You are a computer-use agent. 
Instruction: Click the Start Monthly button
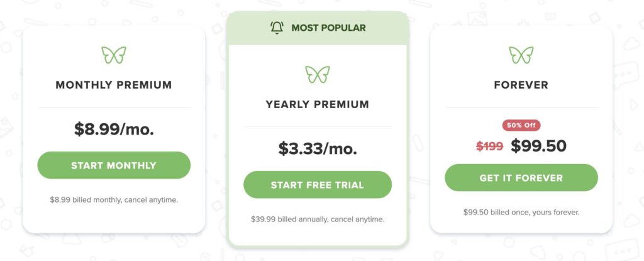coord(114,165)
